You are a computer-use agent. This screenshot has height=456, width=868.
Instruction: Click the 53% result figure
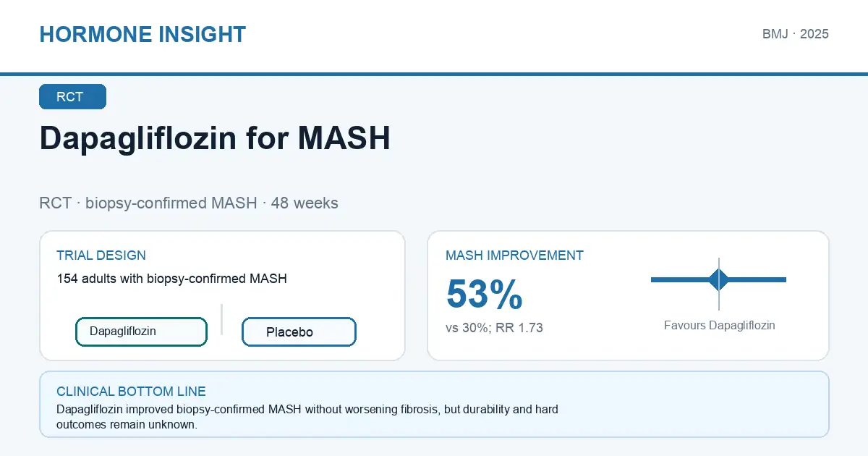pos(484,295)
